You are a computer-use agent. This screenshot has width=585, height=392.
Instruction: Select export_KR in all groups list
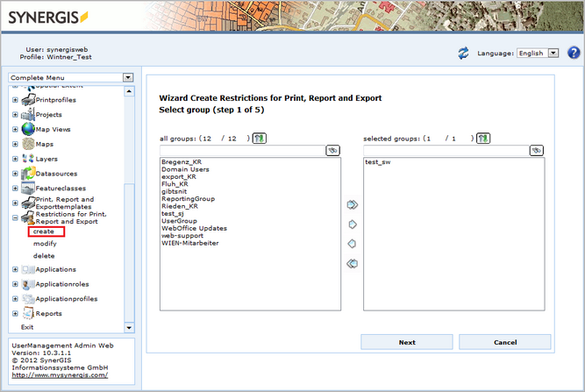click(179, 177)
